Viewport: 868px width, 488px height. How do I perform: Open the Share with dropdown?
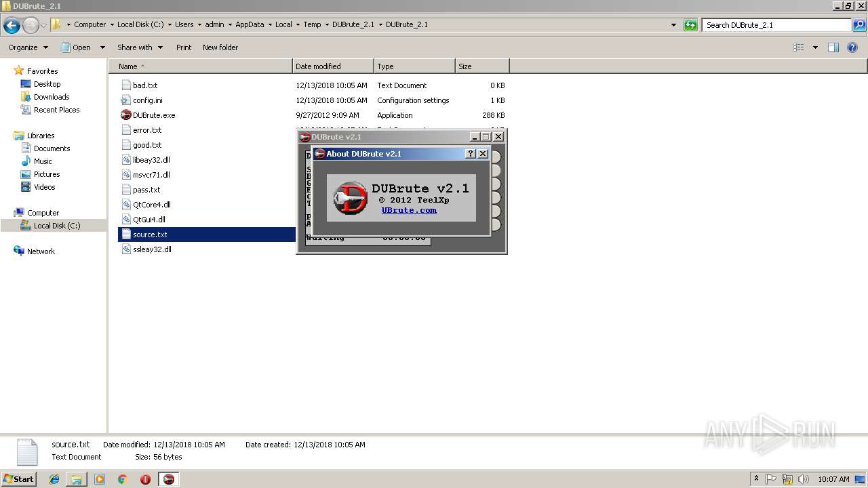(140, 47)
